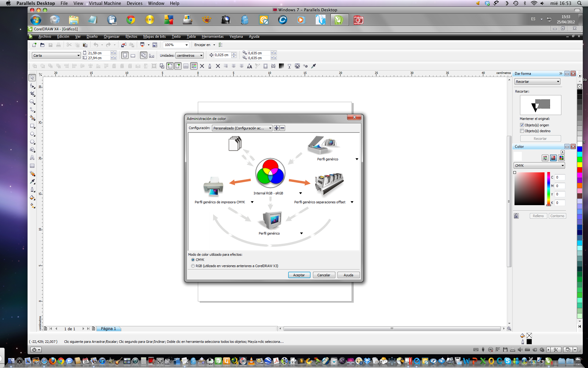Add color configuration with plus icon

point(277,128)
